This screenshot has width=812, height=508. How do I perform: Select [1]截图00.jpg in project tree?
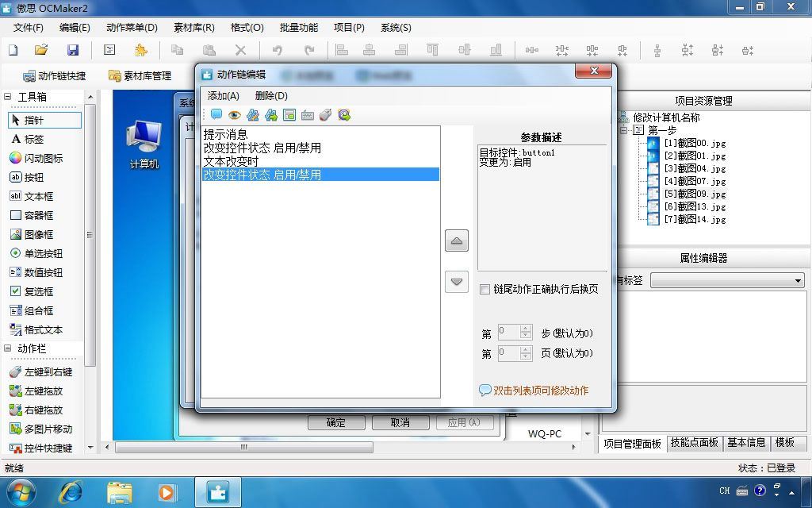point(695,143)
